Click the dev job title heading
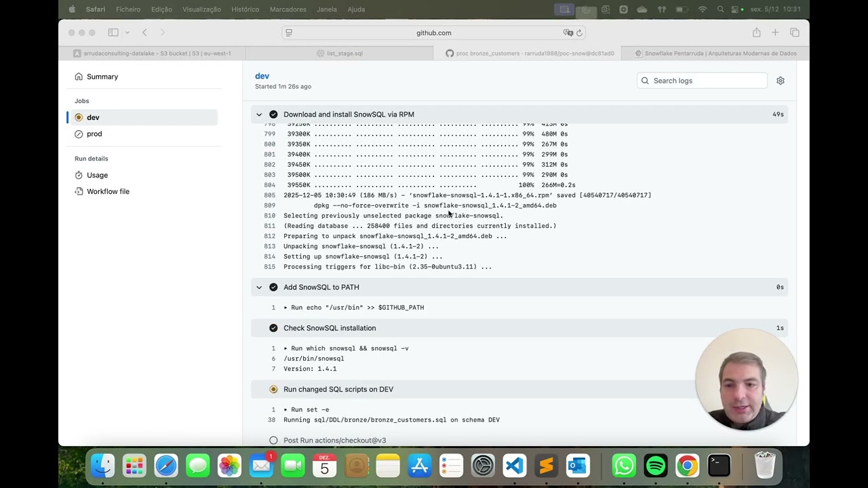Screen dimensions: 868x488 262,76
